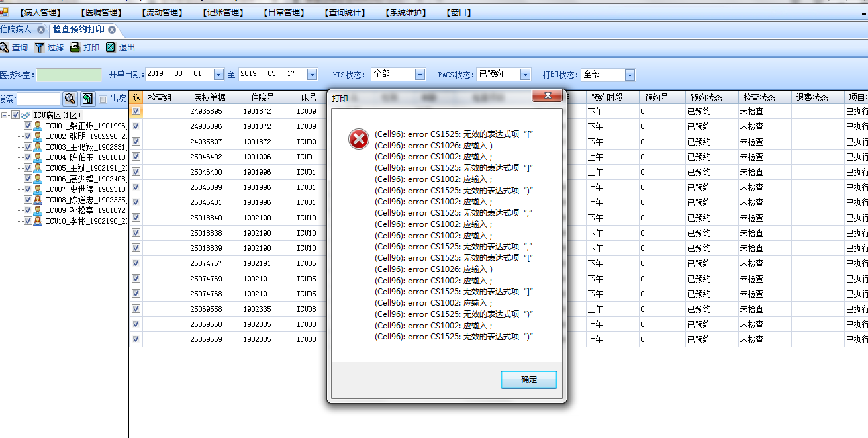Uncheck the ICU01_柴正烁 tree checkbox
Viewport: 868px width, 438px height.
tap(28, 126)
